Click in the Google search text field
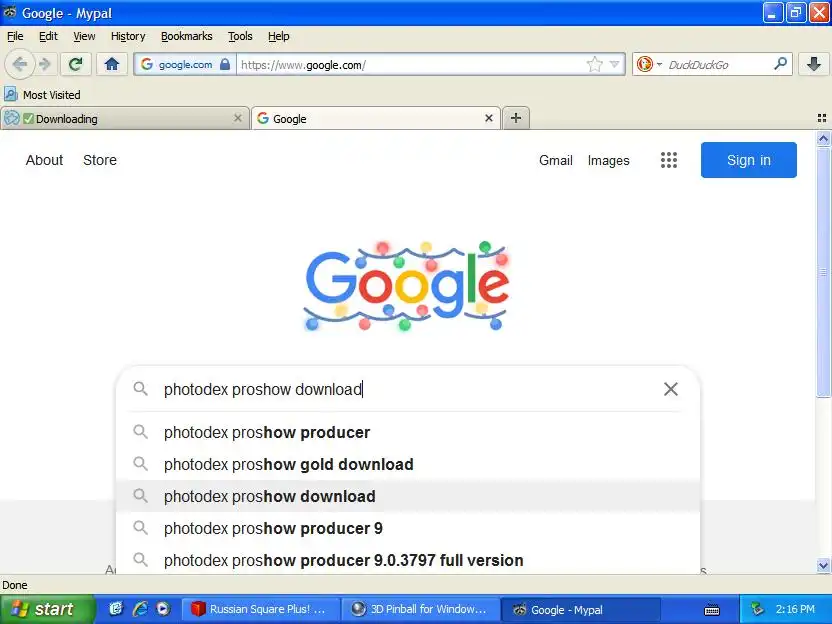Image resolution: width=832 pixels, height=624 pixels. (409, 389)
